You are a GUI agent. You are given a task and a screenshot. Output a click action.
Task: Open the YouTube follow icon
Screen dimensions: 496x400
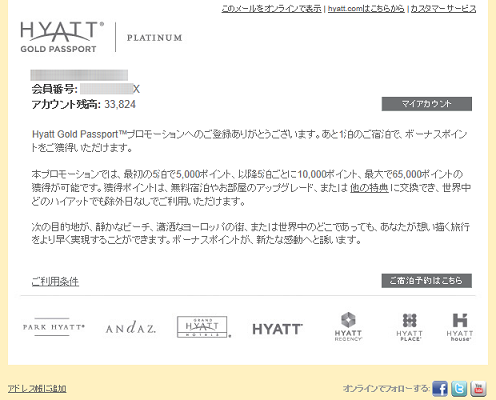pyautogui.click(x=478, y=389)
